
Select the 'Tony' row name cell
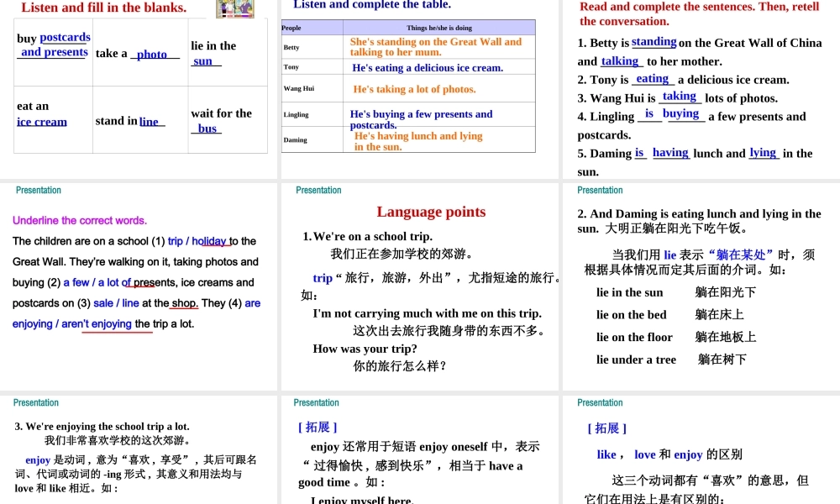coord(312,66)
